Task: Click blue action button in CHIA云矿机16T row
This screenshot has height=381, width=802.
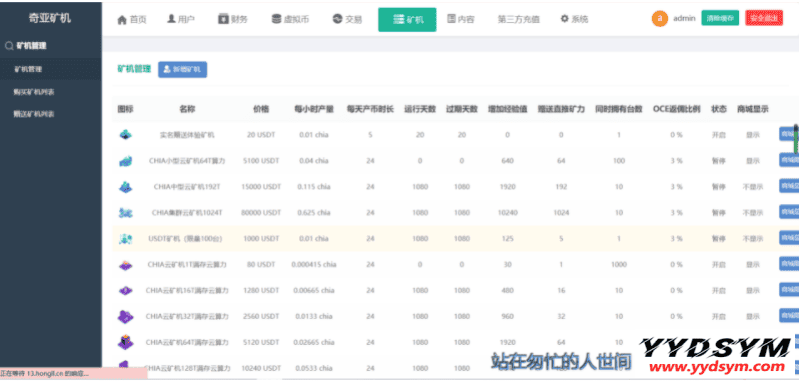Action: pyautogui.click(x=788, y=289)
